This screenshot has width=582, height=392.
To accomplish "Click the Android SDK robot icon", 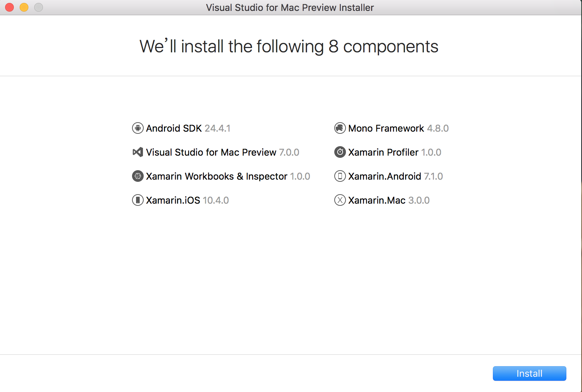I will click(137, 128).
